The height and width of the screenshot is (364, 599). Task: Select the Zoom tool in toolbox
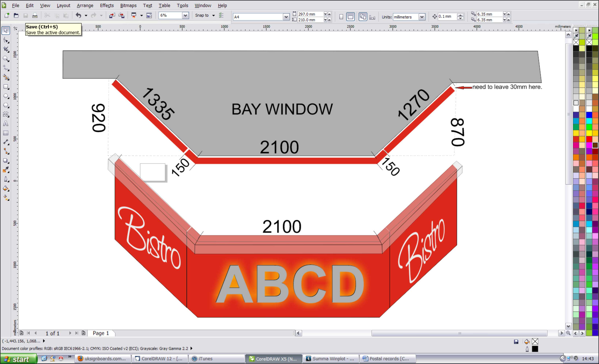pyautogui.click(x=6, y=59)
